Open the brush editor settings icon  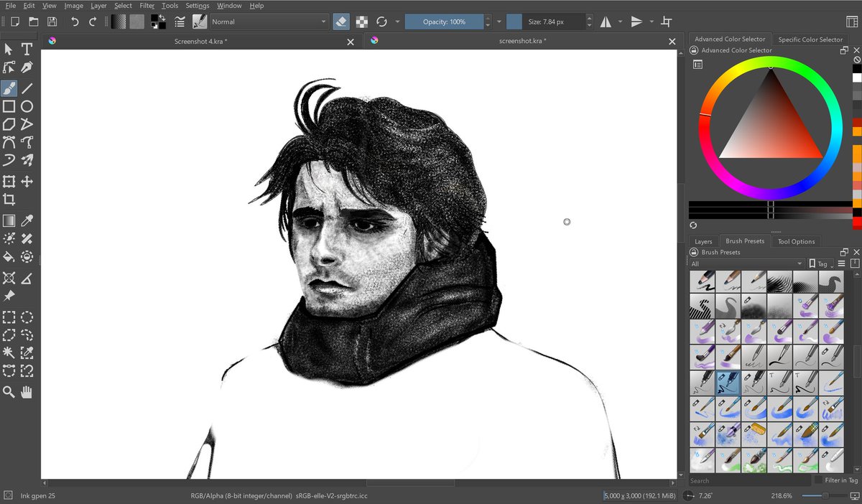(180, 22)
